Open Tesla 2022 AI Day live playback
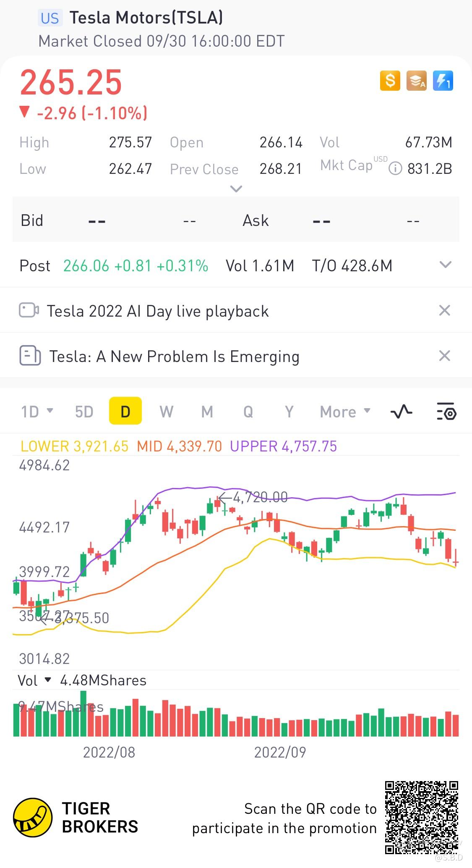The width and height of the screenshot is (472, 868). pos(157,311)
